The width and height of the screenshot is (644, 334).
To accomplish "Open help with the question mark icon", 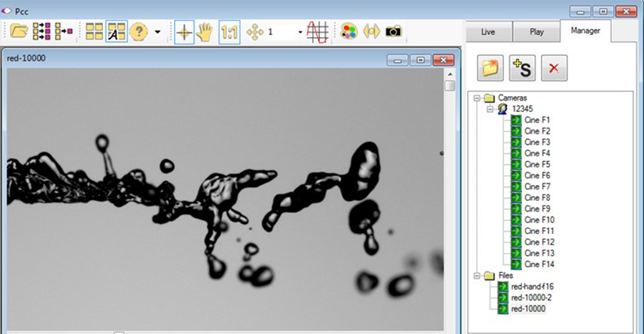I will point(139,32).
